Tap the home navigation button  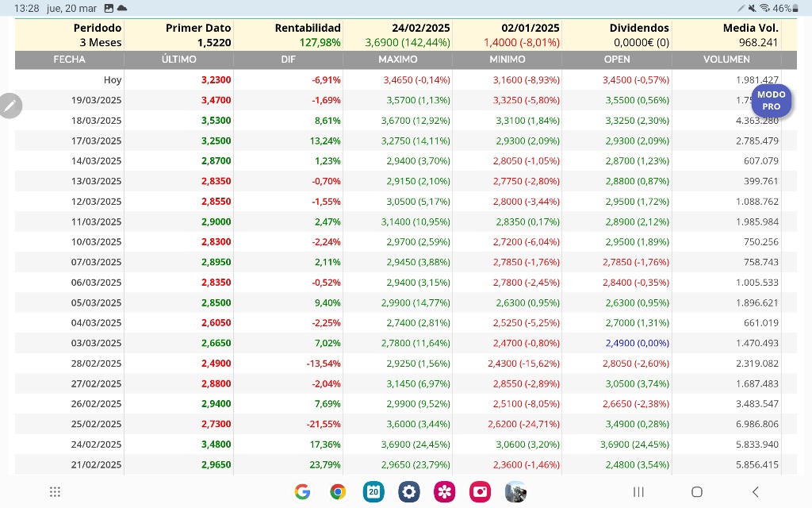697,491
